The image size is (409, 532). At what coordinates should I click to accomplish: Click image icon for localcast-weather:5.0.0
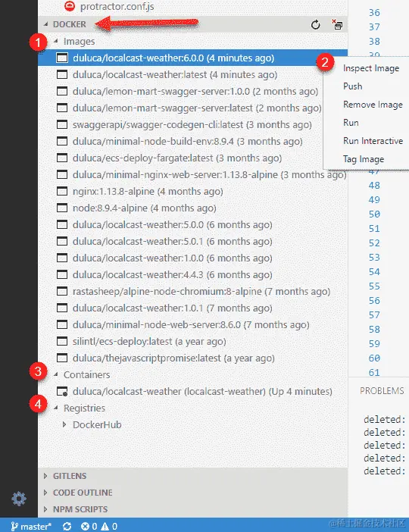point(62,224)
